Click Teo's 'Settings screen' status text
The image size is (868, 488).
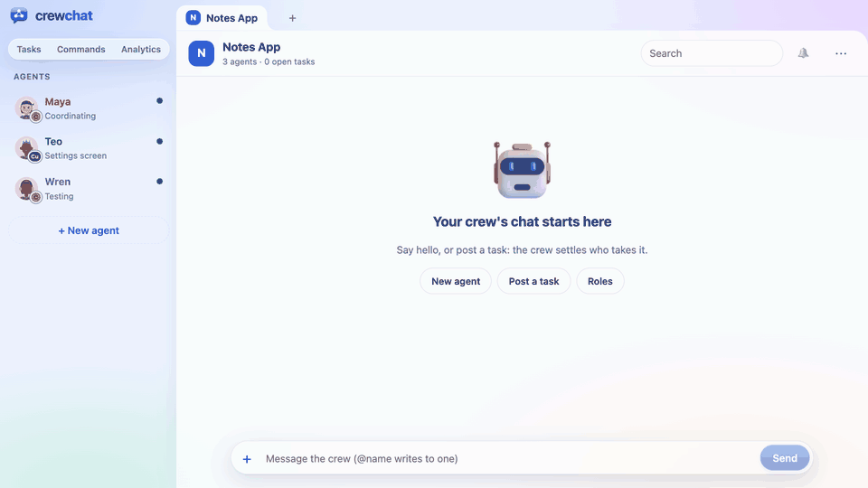pyautogui.click(x=76, y=155)
